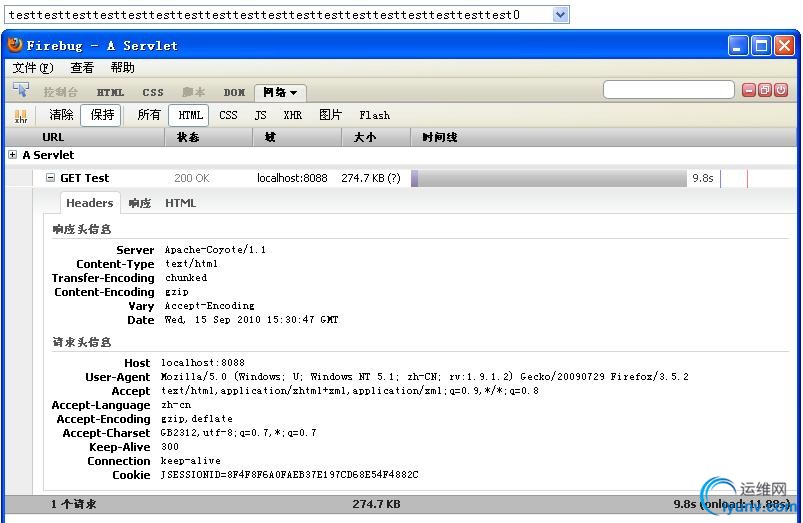Minimize the Firebug window
The width and height of the screenshot is (803, 523).
coord(737,46)
